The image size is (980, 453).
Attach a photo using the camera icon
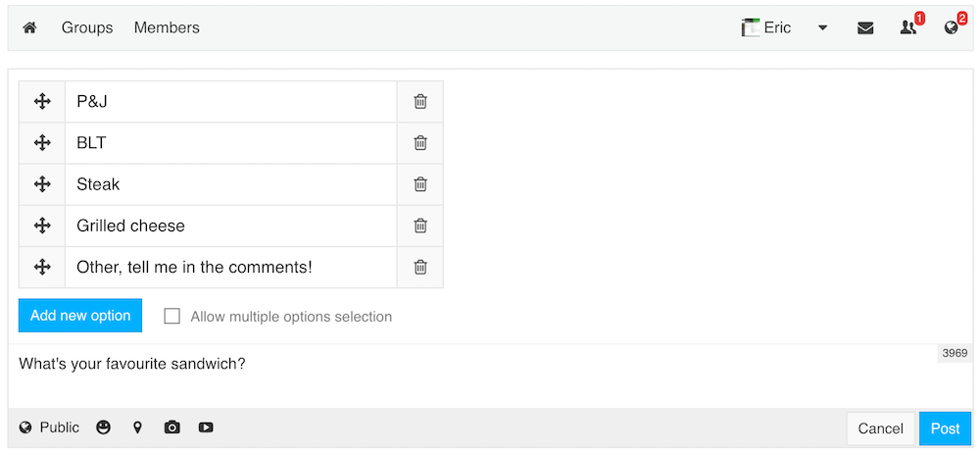171,428
